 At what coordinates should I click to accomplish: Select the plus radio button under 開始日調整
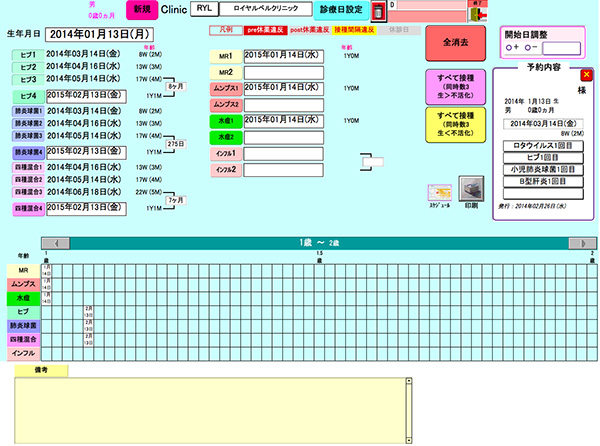[x=511, y=46]
